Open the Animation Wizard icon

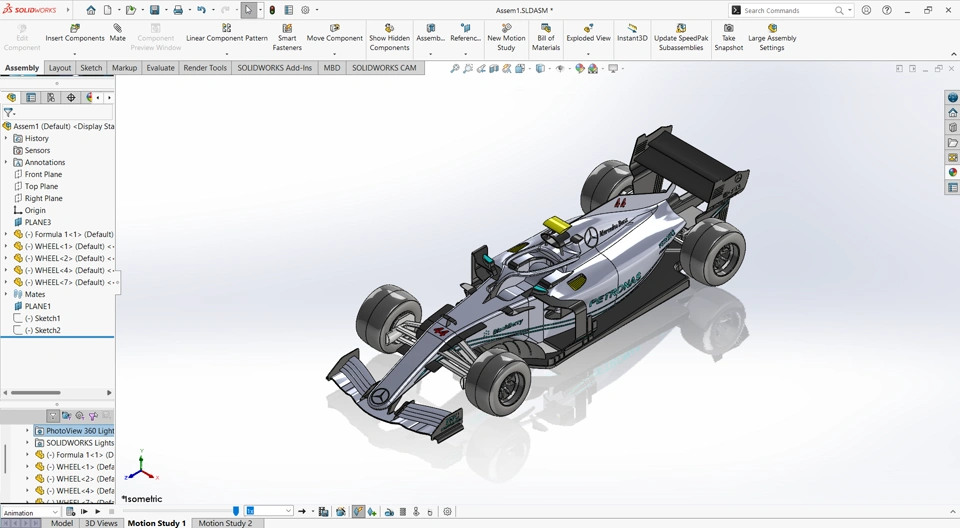[x=340, y=511]
